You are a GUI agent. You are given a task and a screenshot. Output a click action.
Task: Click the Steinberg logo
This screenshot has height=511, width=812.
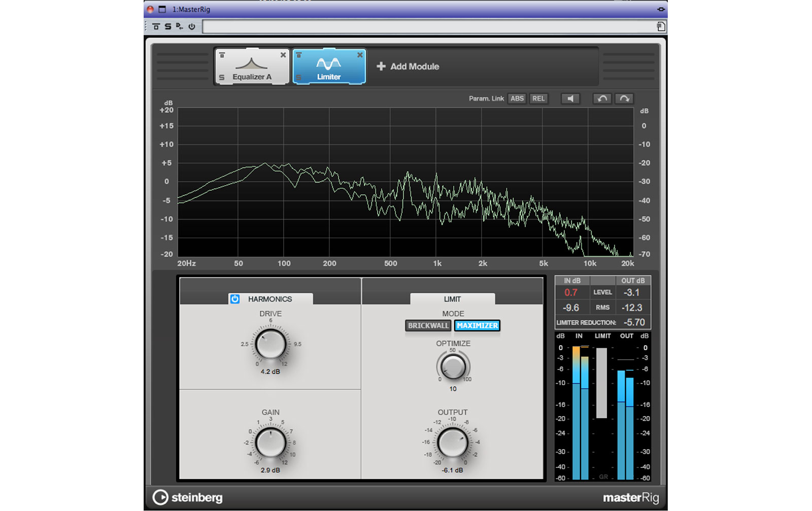click(188, 497)
